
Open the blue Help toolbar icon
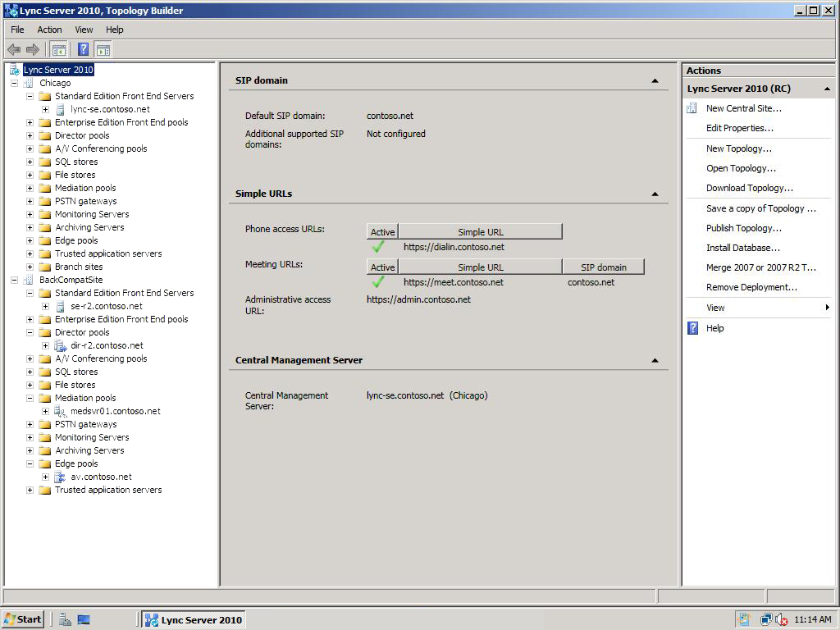point(83,50)
